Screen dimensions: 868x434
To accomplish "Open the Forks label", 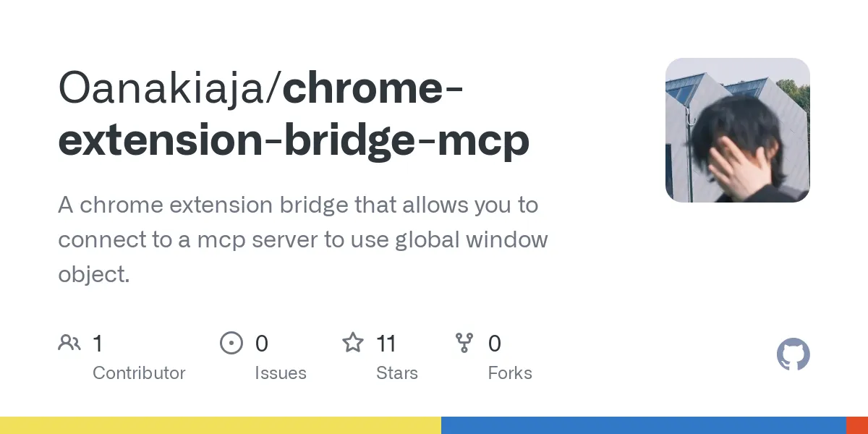I will click(510, 373).
